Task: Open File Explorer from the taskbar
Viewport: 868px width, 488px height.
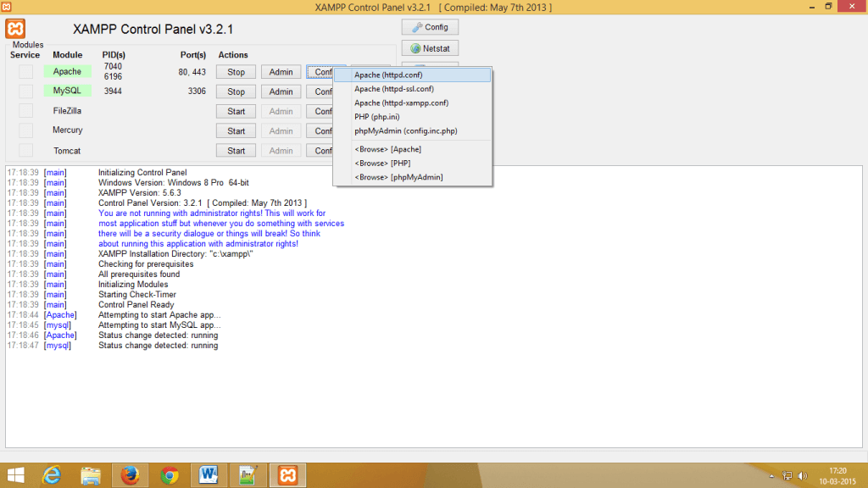Action: [90, 475]
